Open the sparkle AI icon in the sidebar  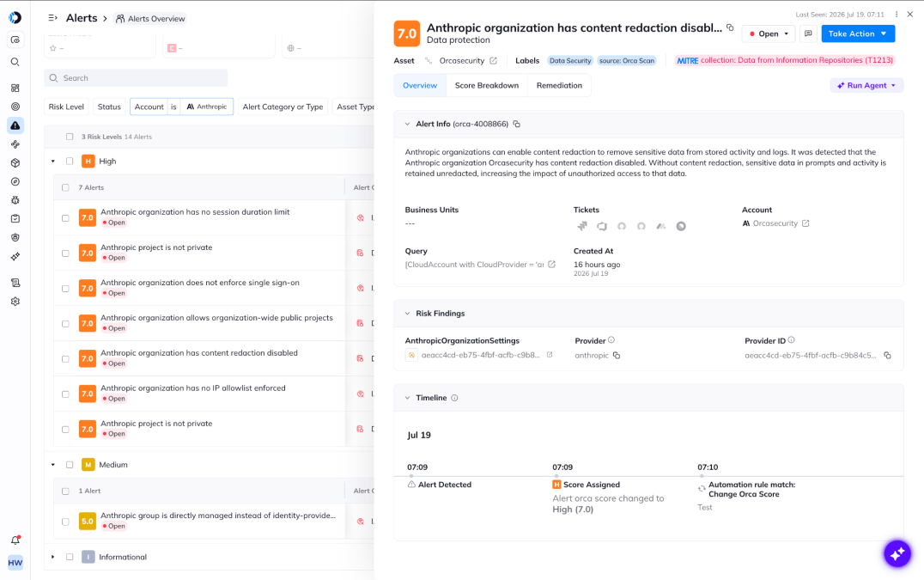(x=15, y=256)
